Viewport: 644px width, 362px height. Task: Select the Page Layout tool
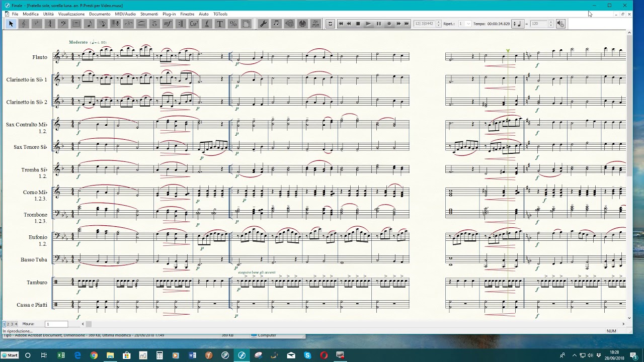coord(246,24)
